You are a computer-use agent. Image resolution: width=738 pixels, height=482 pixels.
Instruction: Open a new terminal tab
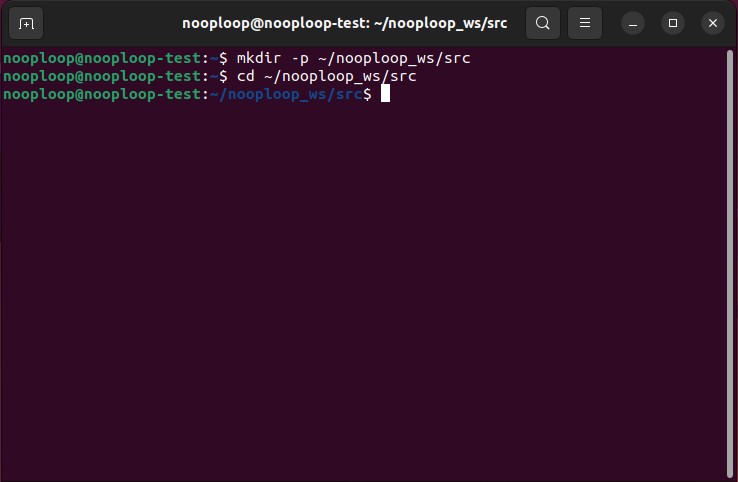click(x=26, y=23)
